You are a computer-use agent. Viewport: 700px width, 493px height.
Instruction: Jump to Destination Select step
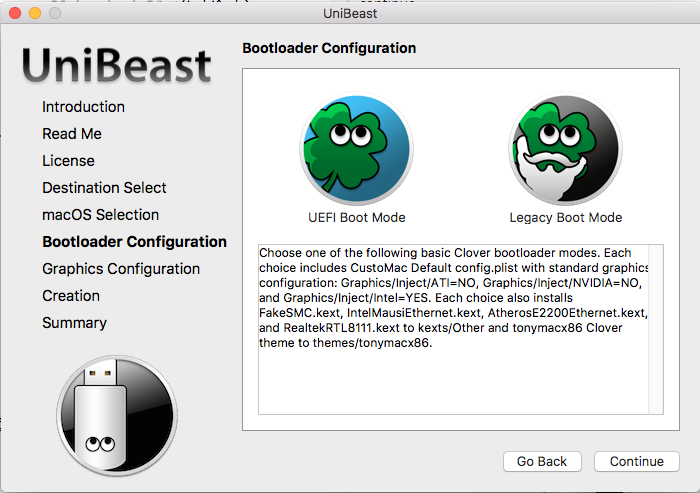[104, 188]
